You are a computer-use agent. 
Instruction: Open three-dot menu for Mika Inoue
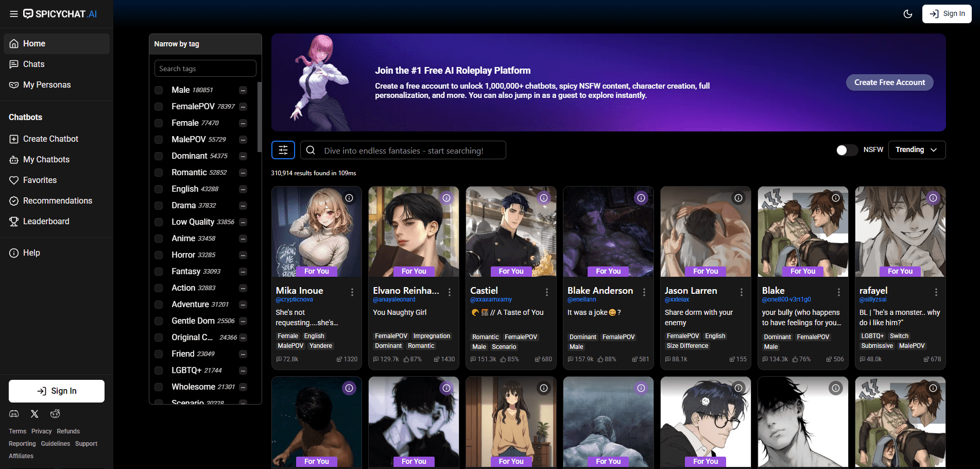[x=352, y=292]
